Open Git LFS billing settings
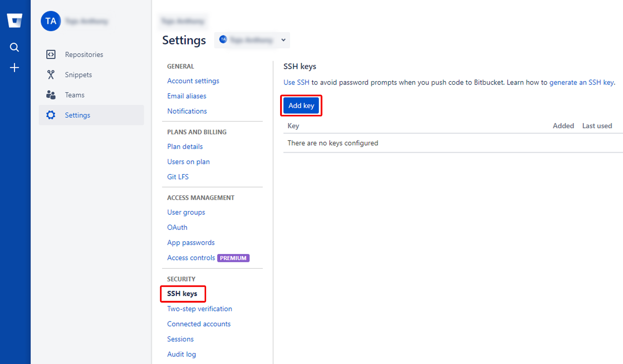The width and height of the screenshot is (623, 364). pos(178,177)
